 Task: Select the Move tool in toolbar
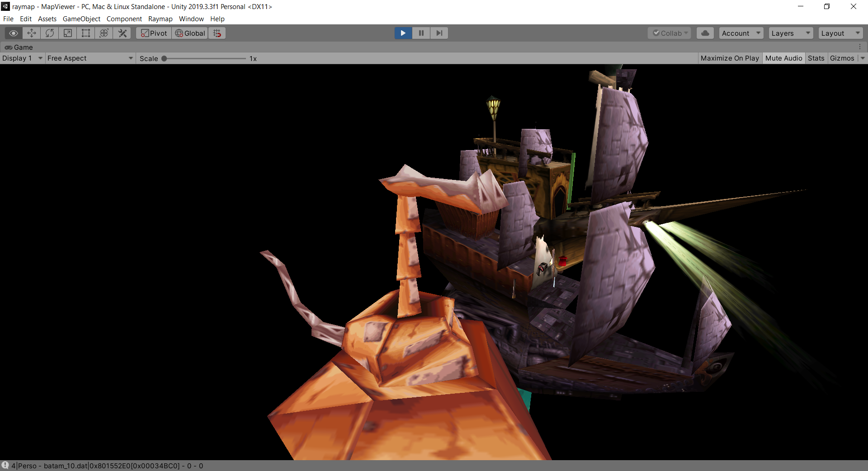pyautogui.click(x=32, y=33)
